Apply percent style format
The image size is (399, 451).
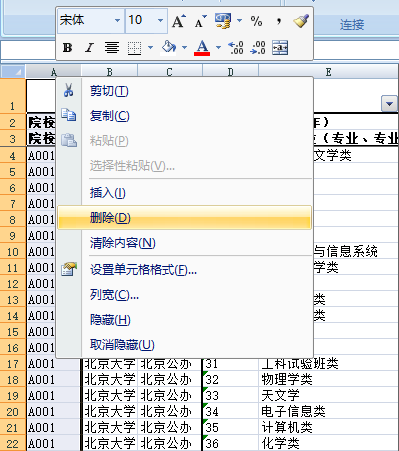(x=256, y=22)
